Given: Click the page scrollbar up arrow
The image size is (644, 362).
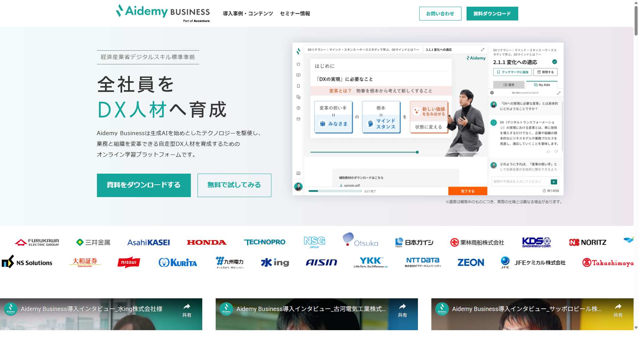Looking at the screenshot, I should point(636,3).
